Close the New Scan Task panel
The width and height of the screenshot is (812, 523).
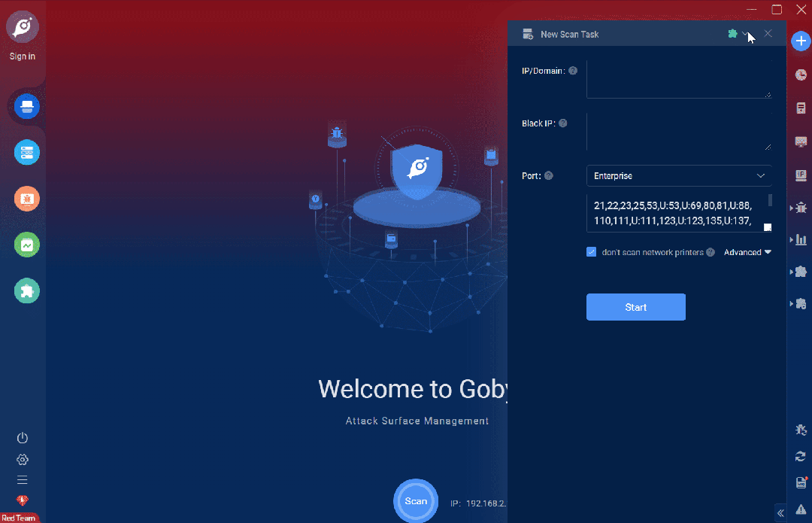tap(768, 34)
